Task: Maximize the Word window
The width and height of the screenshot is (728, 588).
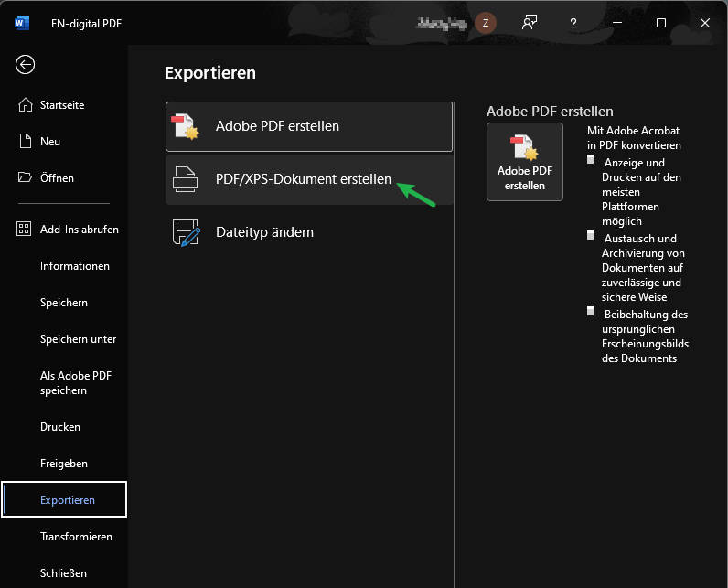Action: (661, 23)
